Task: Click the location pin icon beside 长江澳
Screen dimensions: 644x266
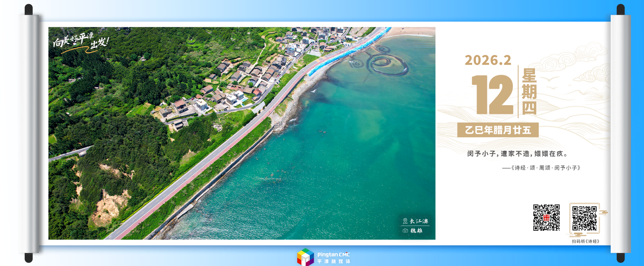Action: point(405,221)
